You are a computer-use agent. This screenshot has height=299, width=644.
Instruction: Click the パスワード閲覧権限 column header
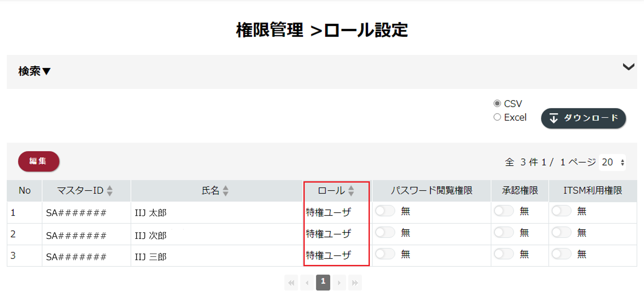432,191
